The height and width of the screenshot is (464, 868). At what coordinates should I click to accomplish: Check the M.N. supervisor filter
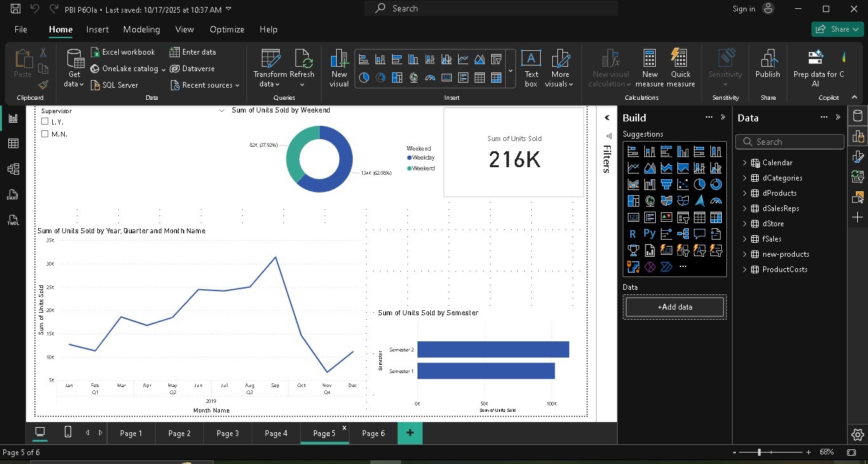tap(44, 134)
